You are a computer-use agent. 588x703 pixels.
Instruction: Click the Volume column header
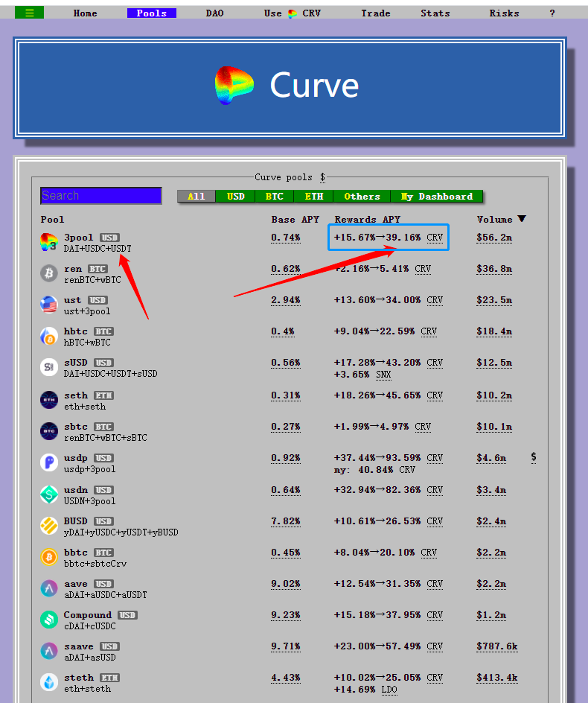tap(494, 219)
